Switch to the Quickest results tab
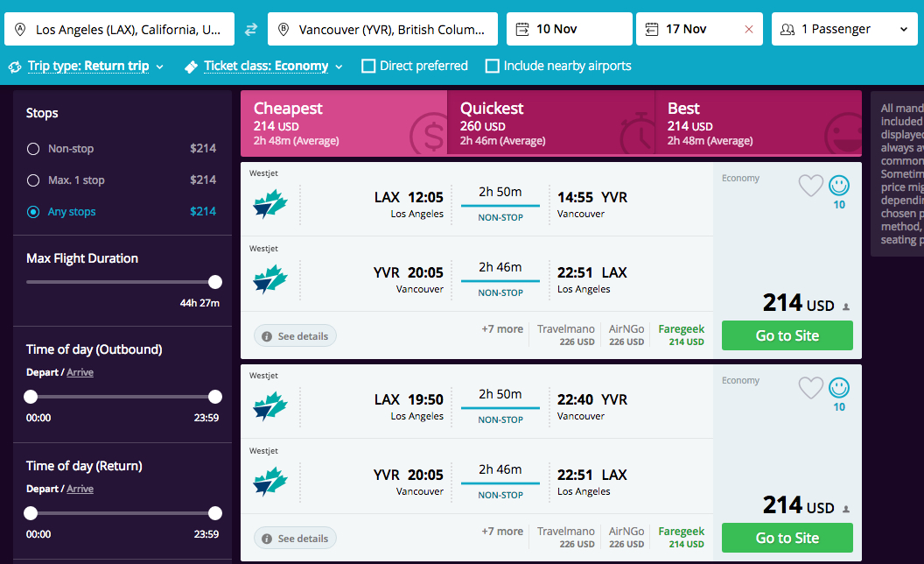 click(551, 123)
